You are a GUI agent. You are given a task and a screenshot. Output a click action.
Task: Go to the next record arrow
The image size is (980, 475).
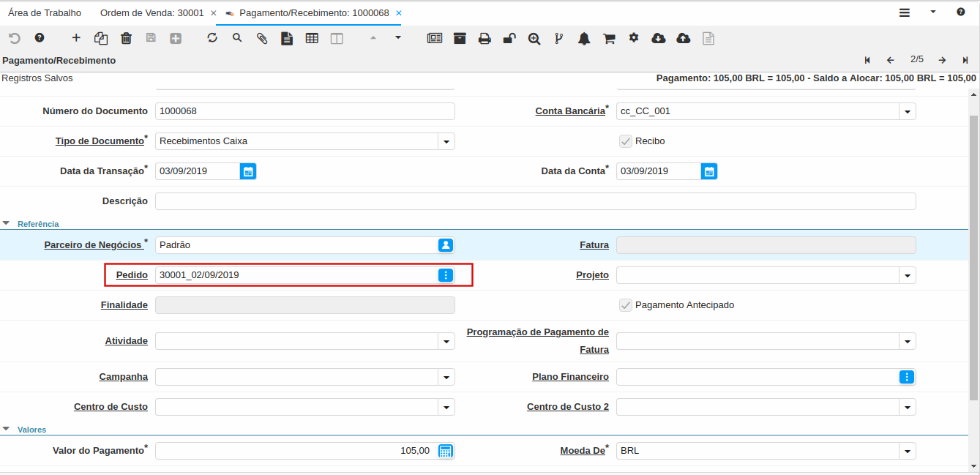coord(942,60)
